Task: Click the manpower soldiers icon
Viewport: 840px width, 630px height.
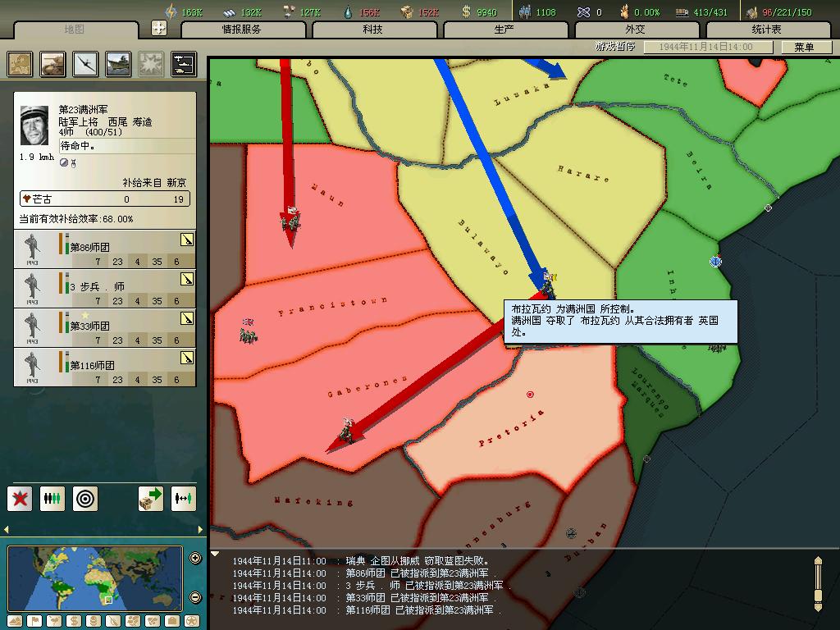Action: click(525, 11)
